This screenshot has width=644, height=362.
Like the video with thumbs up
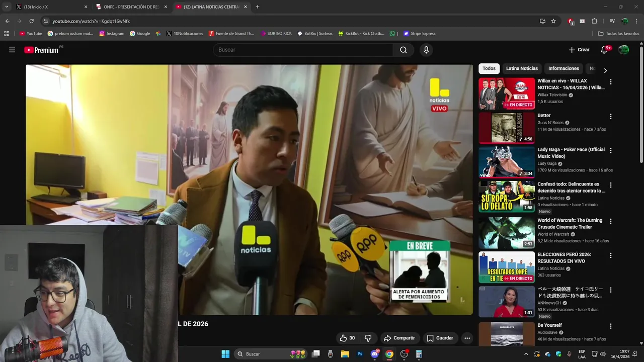click(x=347, y=338)
